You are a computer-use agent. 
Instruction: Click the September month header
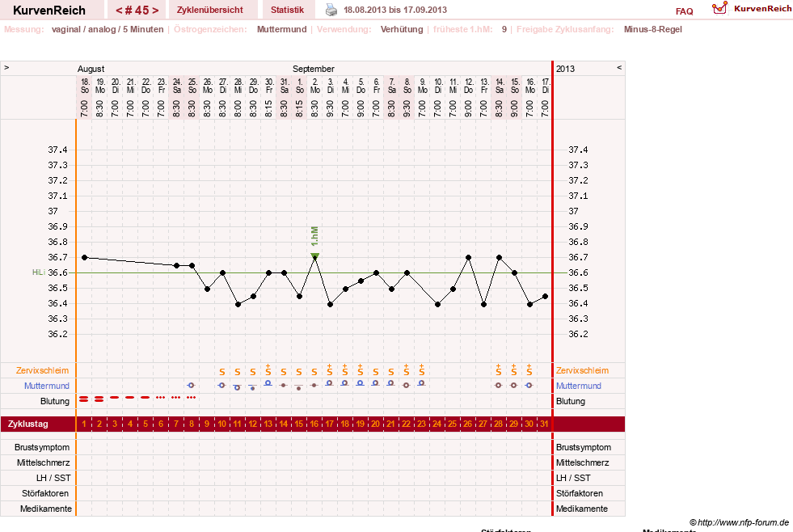tap(313, 69)
